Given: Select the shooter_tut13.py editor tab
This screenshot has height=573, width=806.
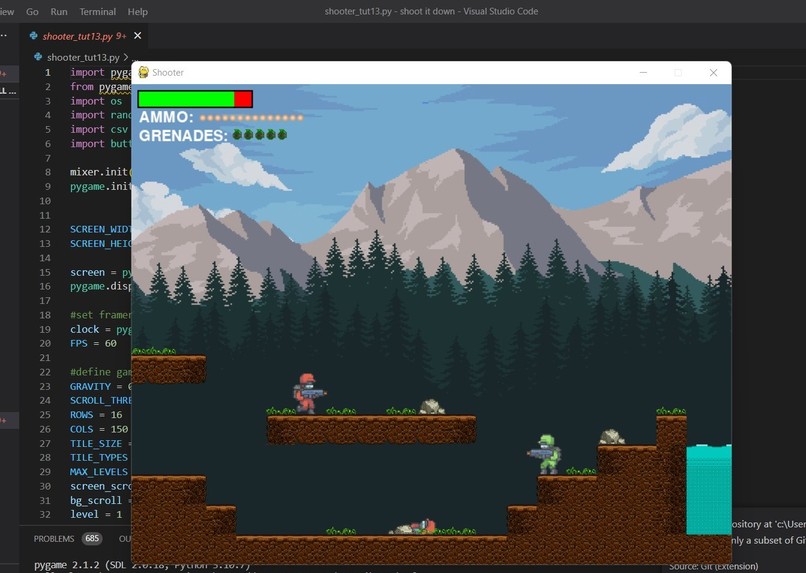Looking at the screenshot, I should [85, 36].
